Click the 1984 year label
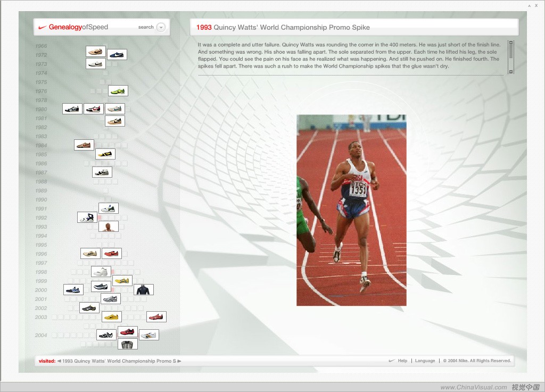This screenshot has width=545, height=392. (x=41, y=146)
